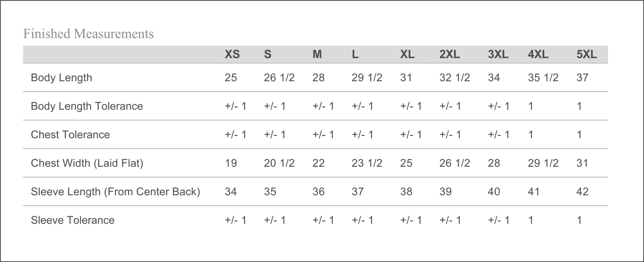Click Sleeve Length (From Center Back) label

[115, 191]
